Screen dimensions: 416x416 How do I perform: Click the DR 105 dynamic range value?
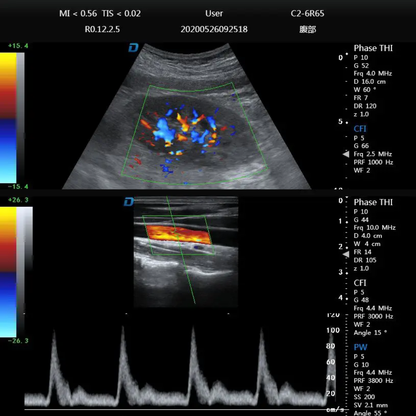pyautogui.click(x=365, y=260)
